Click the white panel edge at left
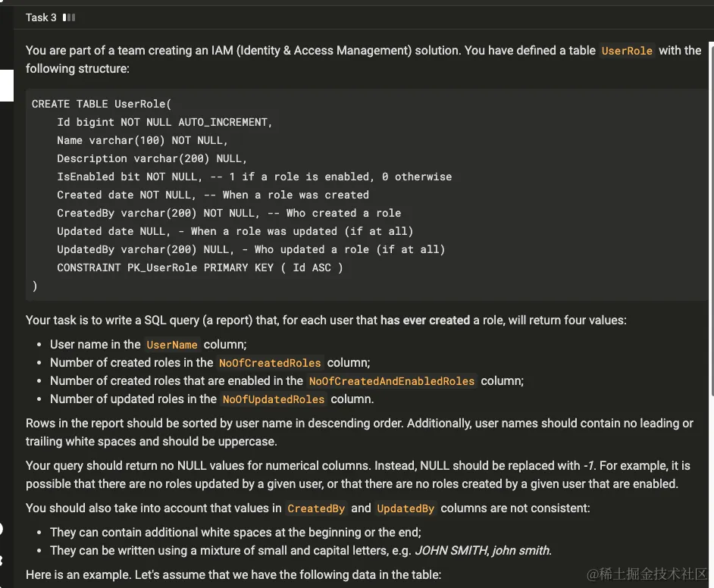 pyautogui.click(x=6, y=86)
